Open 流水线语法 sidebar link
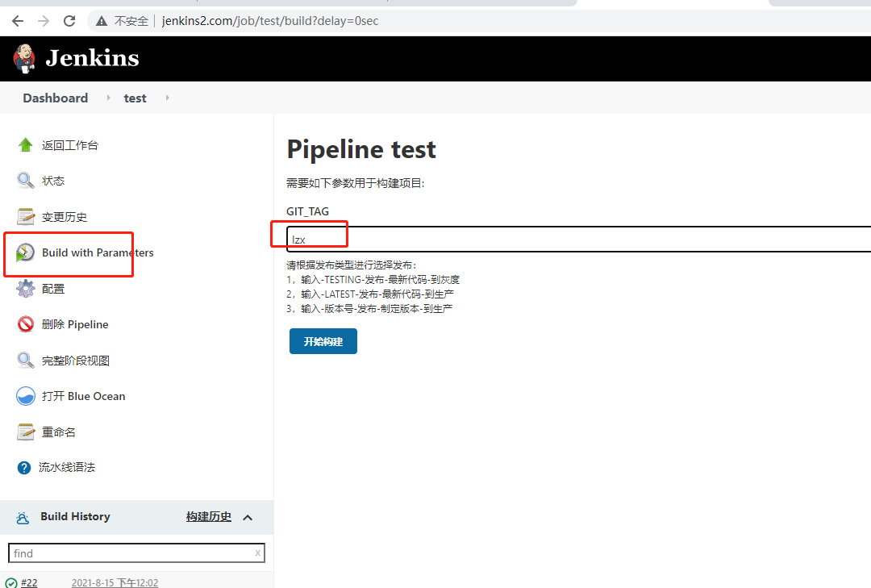 coord(67,467)
